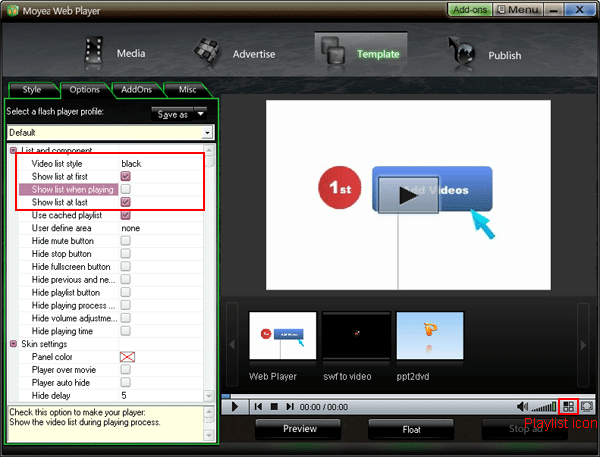Select the Hide delay row label
600x457 pixels.
click(x=51, y=395)
